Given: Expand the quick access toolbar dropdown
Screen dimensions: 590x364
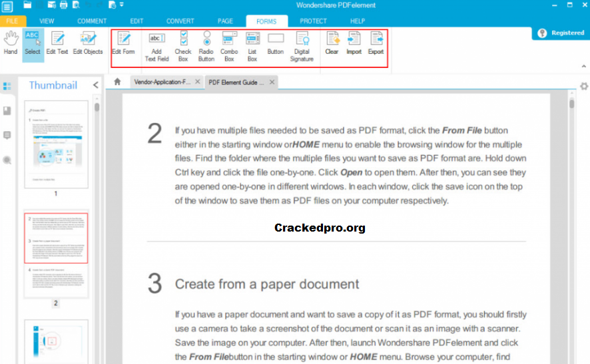Looking at the screenshot, I should click(x=122, y=5).
